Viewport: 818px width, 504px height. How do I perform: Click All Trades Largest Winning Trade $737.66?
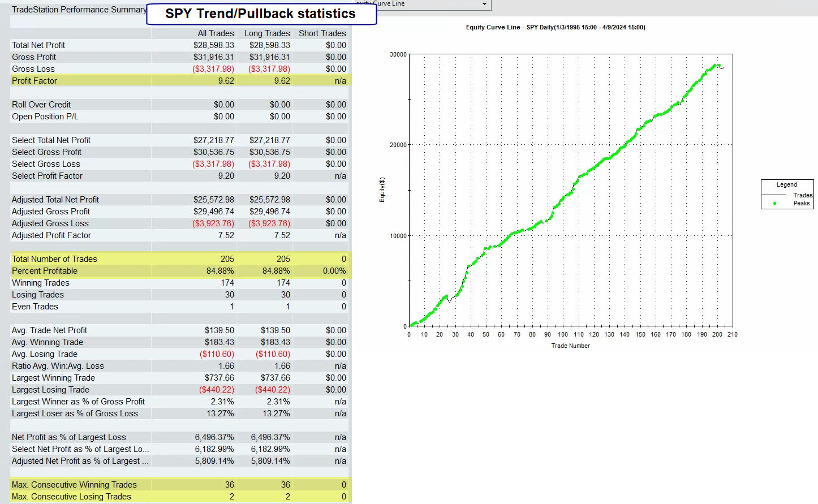coord(219,378)
